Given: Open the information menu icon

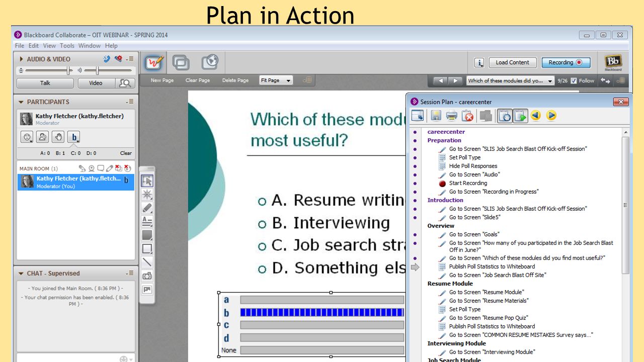Looking at the screenshot, I should coord(479,62).
